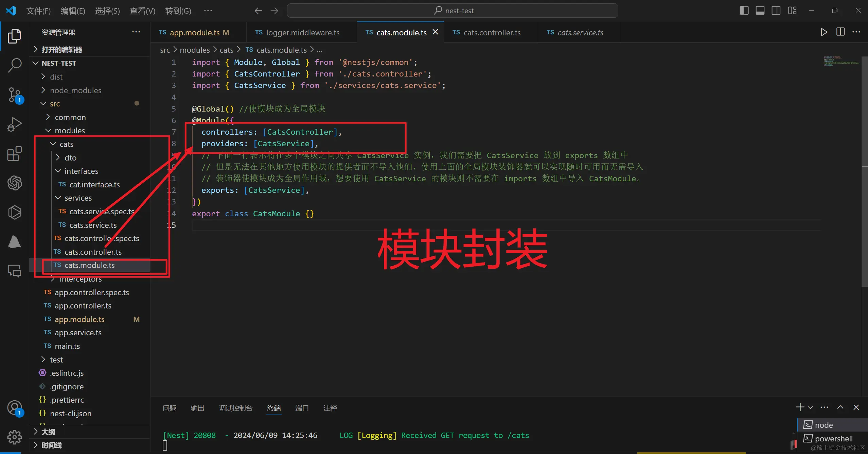This screenshot has height=454, width=868.
Task: Collapse the modules folder
Action: click(x=90, y=130)
